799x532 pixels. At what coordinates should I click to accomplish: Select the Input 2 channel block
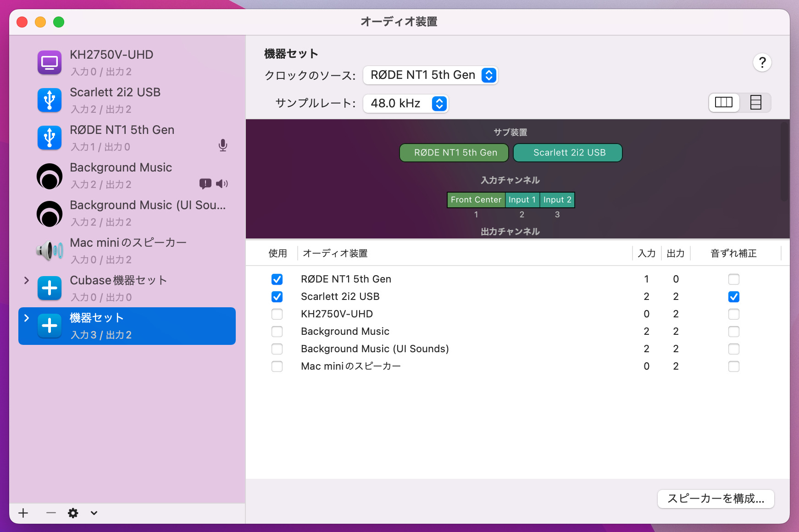pos(557,200)
